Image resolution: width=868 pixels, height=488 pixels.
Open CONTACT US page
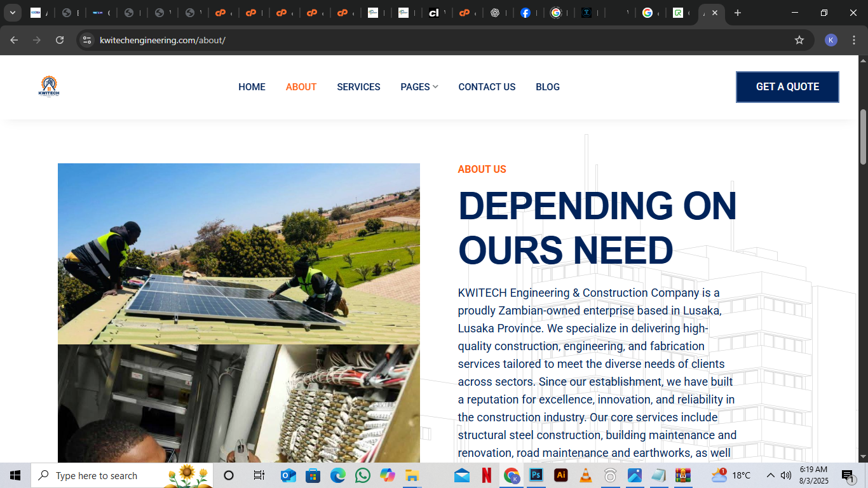point(487,87)
